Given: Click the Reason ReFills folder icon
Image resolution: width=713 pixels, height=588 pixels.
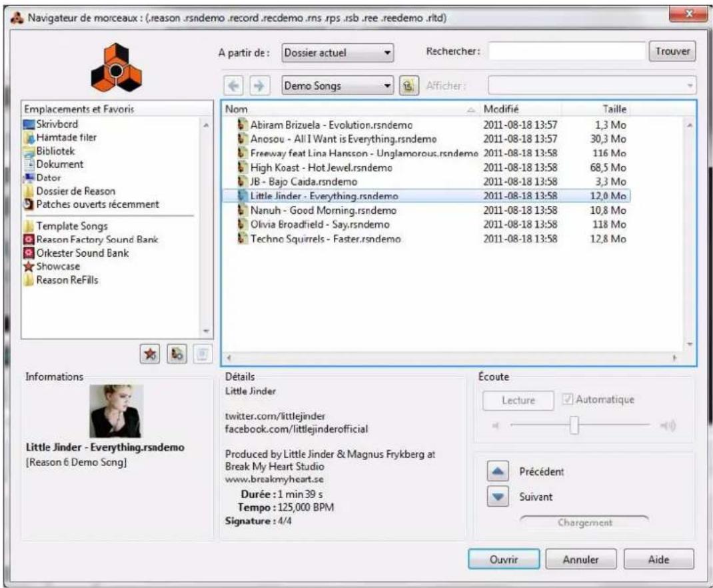Looking at the screenshot, I should pos(29,280).
